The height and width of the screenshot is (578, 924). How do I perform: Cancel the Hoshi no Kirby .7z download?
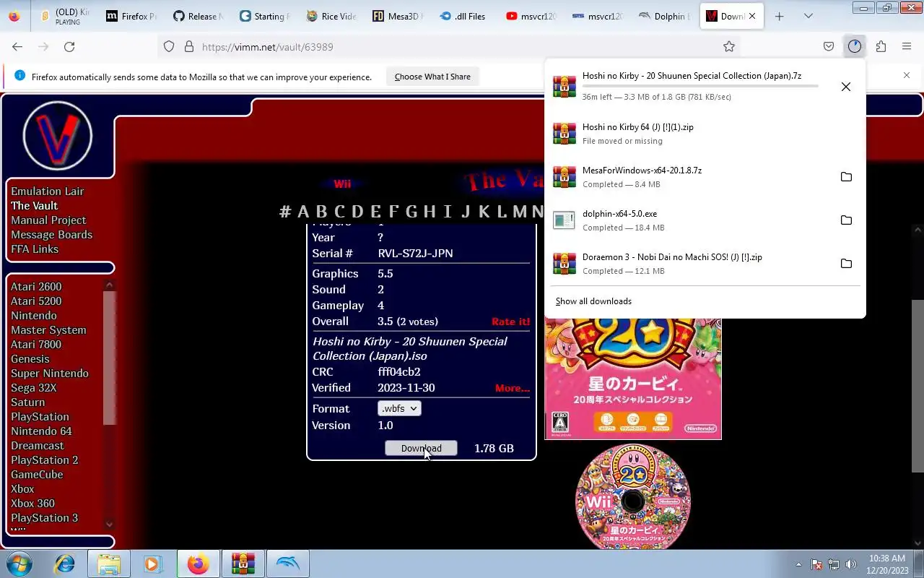(x=846, y=87)
